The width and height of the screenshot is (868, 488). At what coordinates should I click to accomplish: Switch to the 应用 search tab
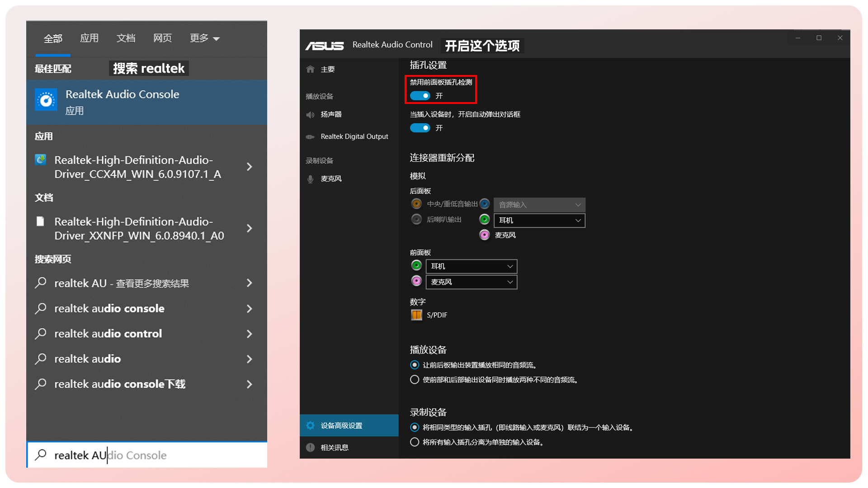89,38
